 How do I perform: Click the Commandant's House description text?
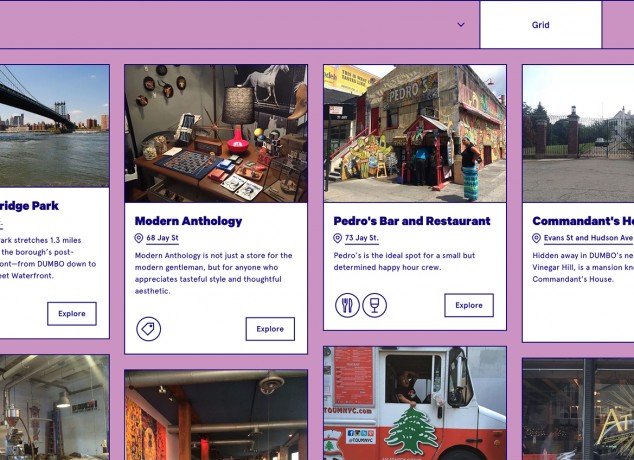pyautogui.click(x=583, y=267)
